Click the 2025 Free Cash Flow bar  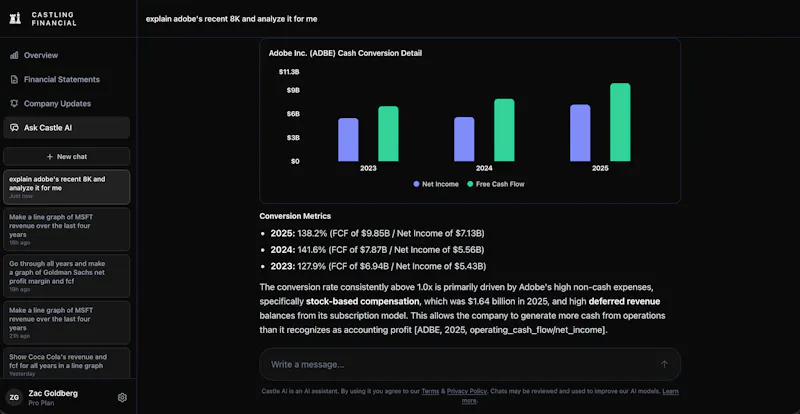tap(620, 123)
